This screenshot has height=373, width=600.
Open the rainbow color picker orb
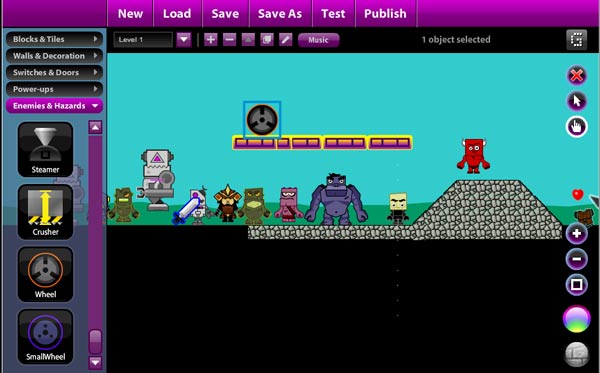click(577, 319)
